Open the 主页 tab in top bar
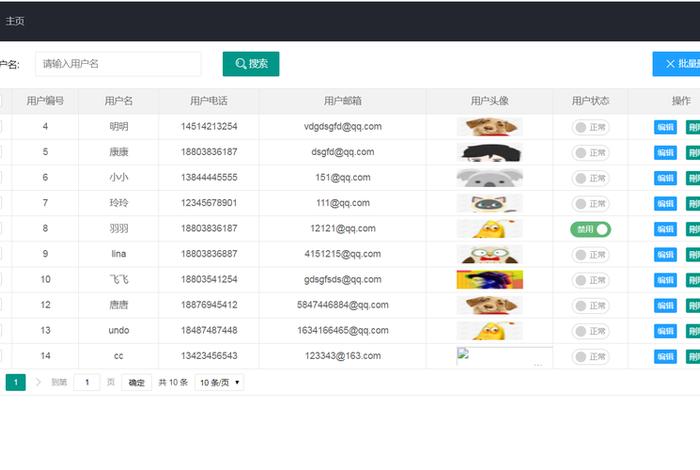The height and width of the screenshot is (470, 700). (15, 21)
